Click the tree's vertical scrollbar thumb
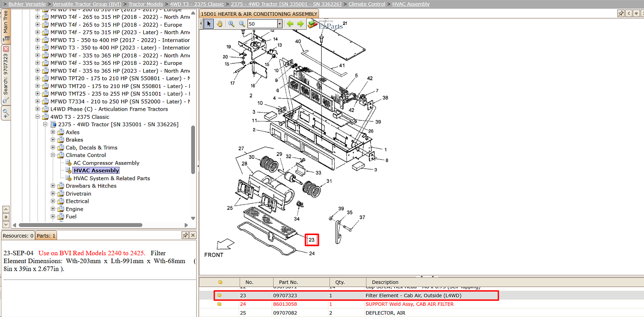 click(193, 150)
